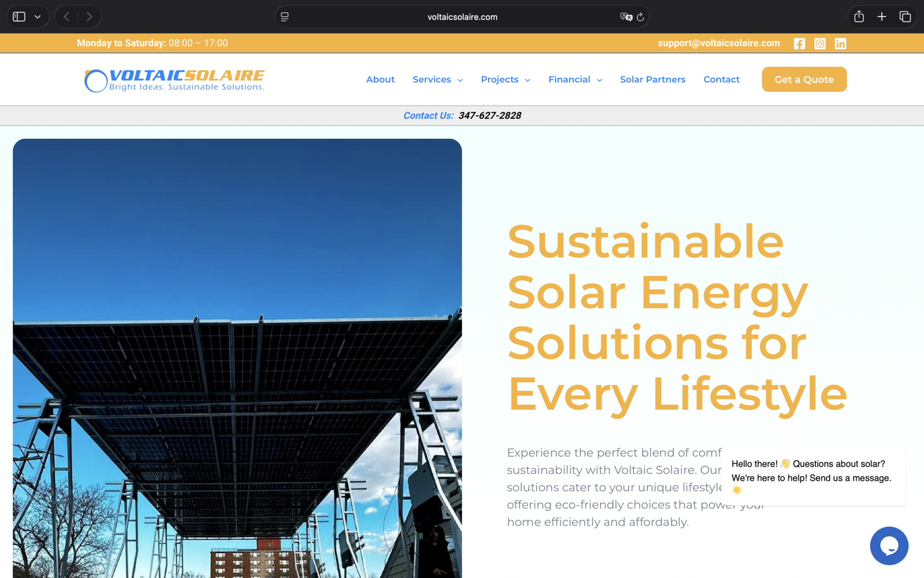Open the page reader menu icon

click(x=285, y=17)
